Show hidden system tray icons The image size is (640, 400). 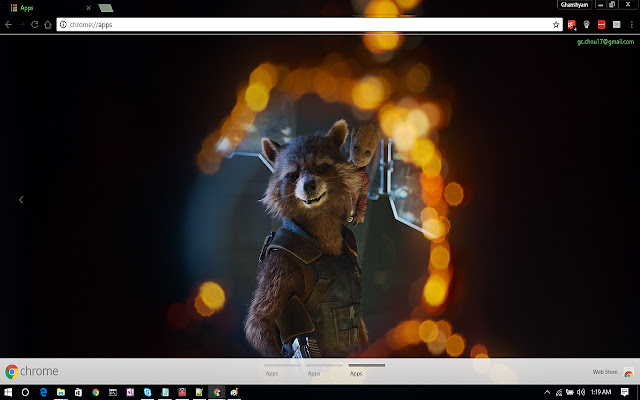pyautogui.click(x=547, y=392)
